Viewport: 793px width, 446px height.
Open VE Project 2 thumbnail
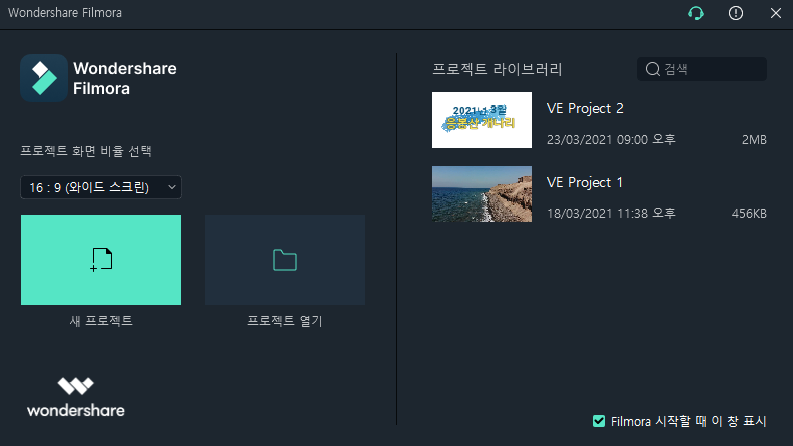click(x=481, y=120)
